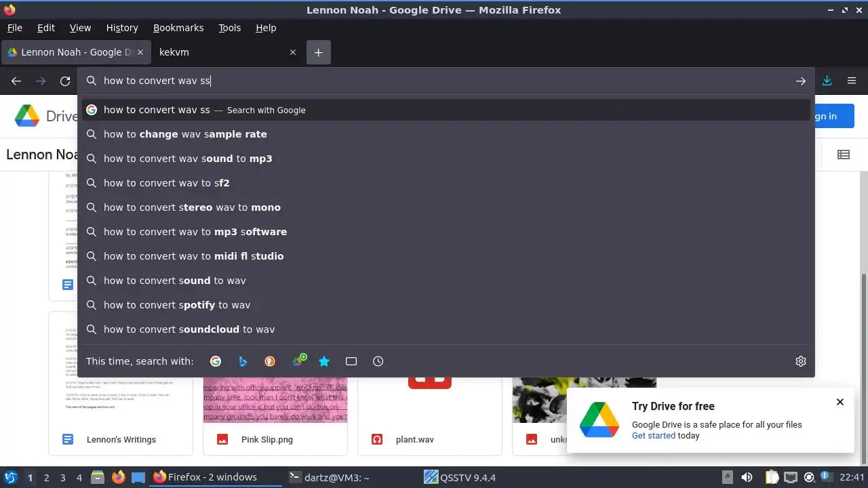Go back one page
The image size is (868, 488).
tap(16, 81)
